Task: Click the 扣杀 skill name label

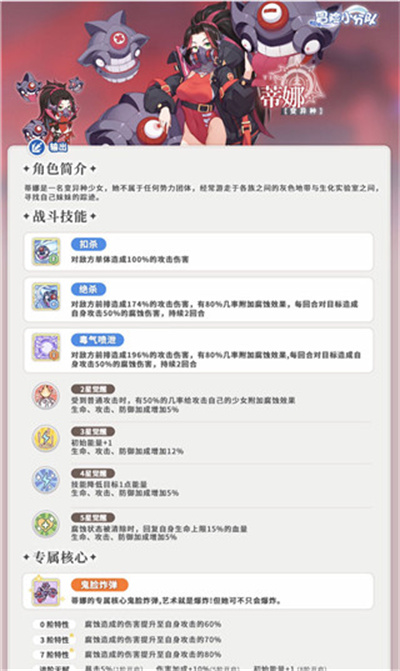Action: (x=89, y=244)
